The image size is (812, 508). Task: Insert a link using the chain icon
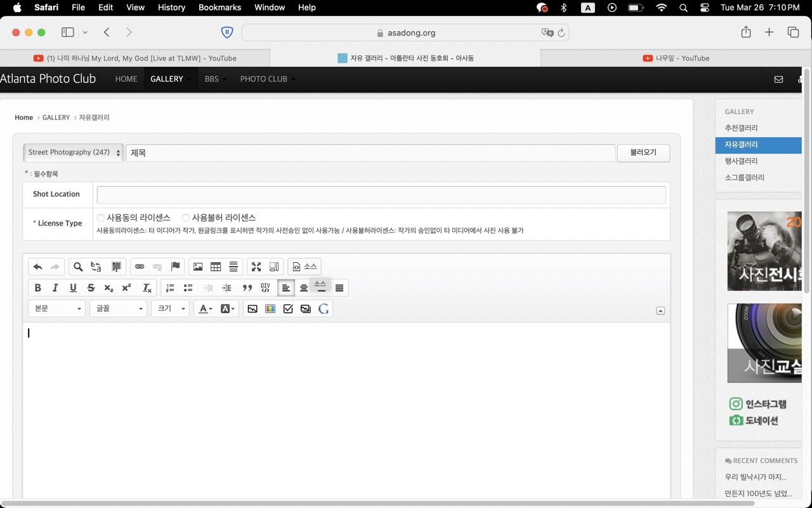tap(140, 267)
